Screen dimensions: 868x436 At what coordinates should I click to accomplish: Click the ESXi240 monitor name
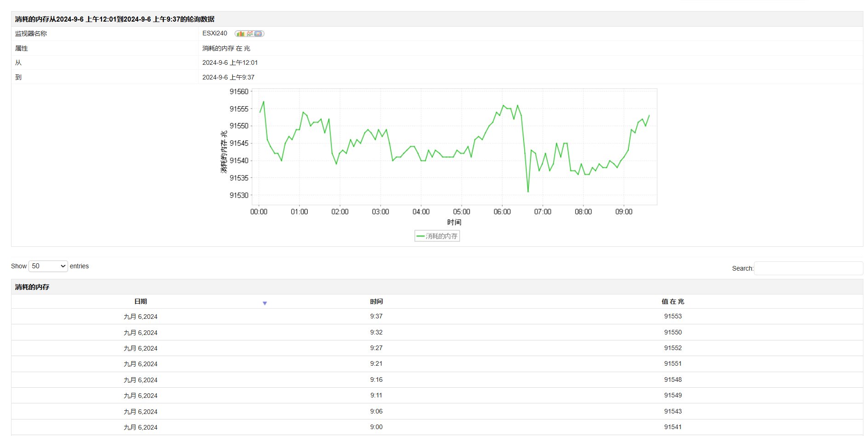[215, 33]
